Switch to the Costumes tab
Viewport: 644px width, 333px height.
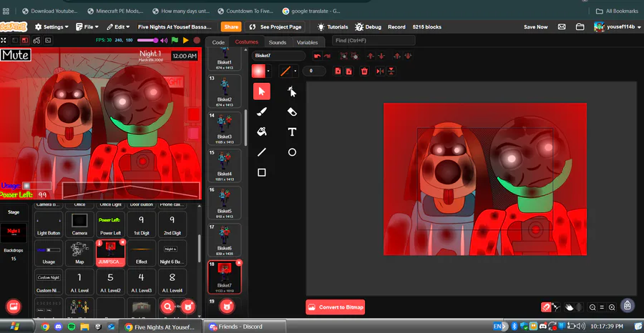(246, 42)
